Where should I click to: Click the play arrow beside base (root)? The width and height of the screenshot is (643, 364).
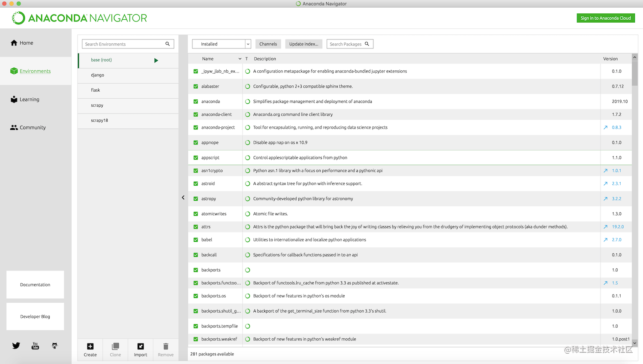pyautogui.click(x=156, y=60)
